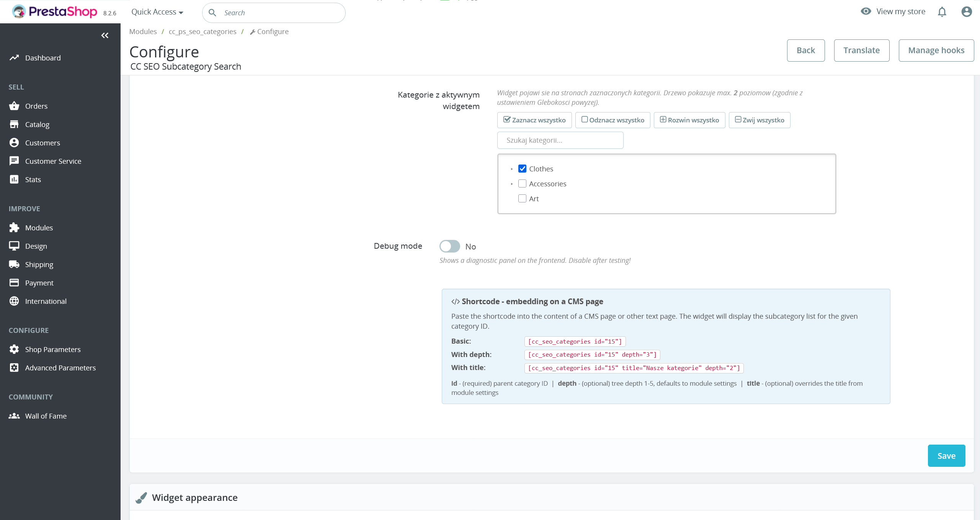Click the Catalog store icon
Image resolution: width=980 pixels, height=520 pixels.
tap(14, 124)
